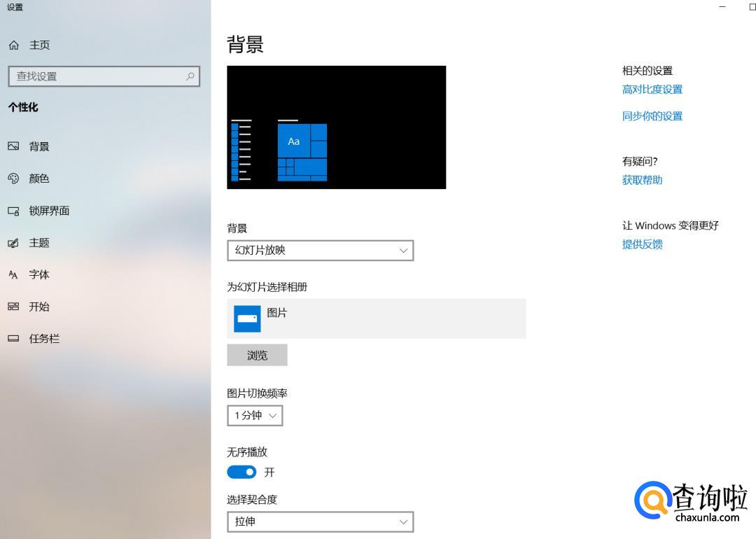This screenshot has width=756, height=539.
Task: Click the 相关的设置 heading text
Action: (647, 71)
